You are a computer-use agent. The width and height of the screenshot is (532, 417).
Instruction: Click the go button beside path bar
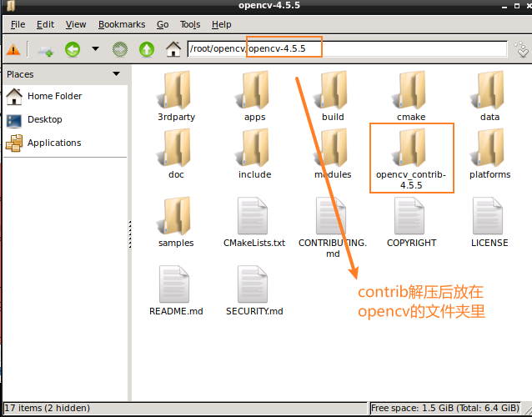[521, 49]
